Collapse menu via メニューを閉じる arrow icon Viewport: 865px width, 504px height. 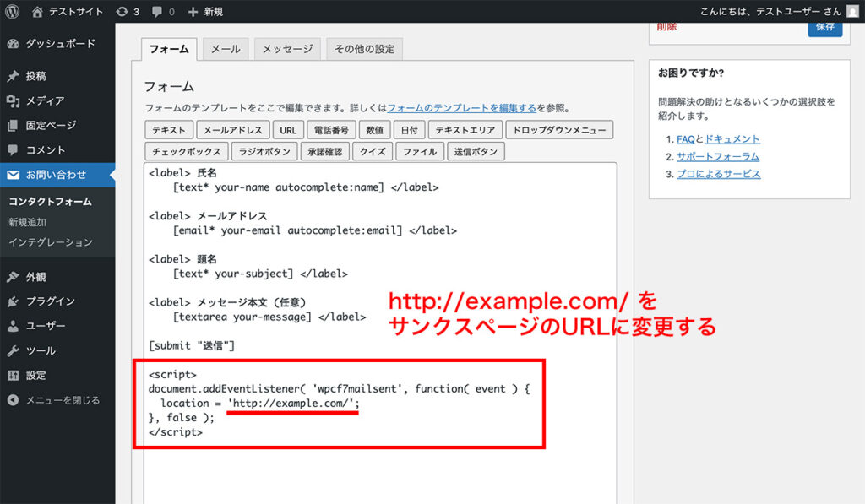coord(13,400)
